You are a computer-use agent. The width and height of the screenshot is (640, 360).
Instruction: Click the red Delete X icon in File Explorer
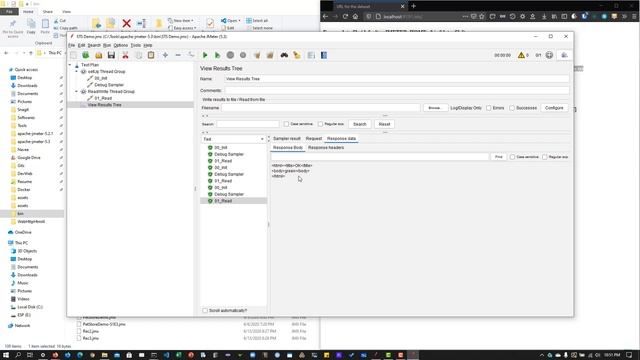click(127, 24)
